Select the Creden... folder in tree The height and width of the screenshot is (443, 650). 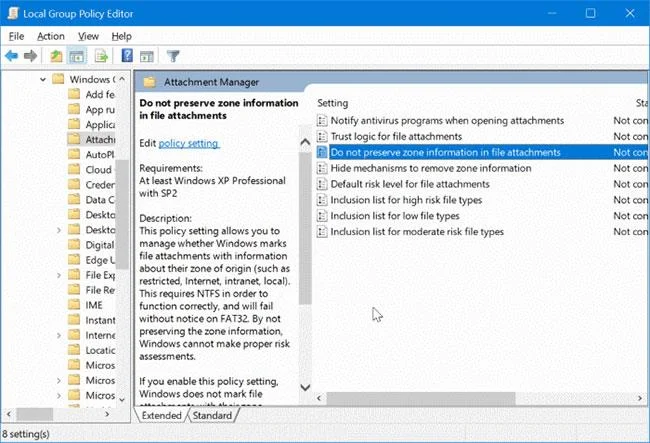point(91,185)
